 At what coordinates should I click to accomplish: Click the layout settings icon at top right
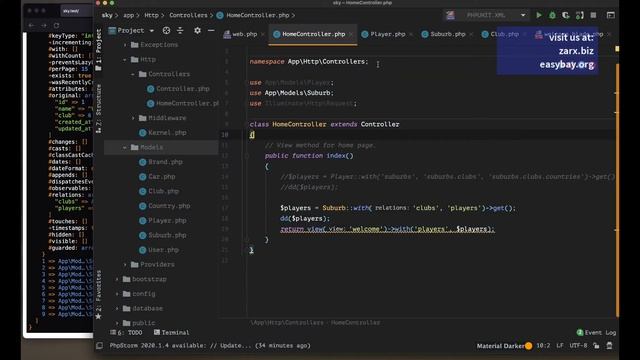pos(611,15)
